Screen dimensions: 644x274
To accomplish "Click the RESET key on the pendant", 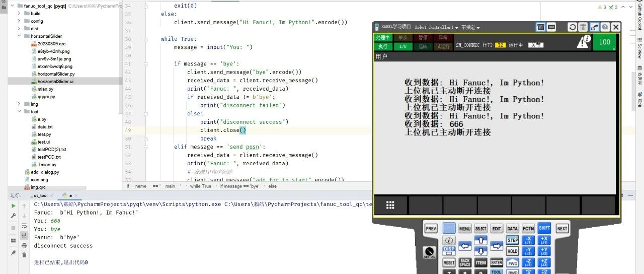I will (x=449, y=263).
